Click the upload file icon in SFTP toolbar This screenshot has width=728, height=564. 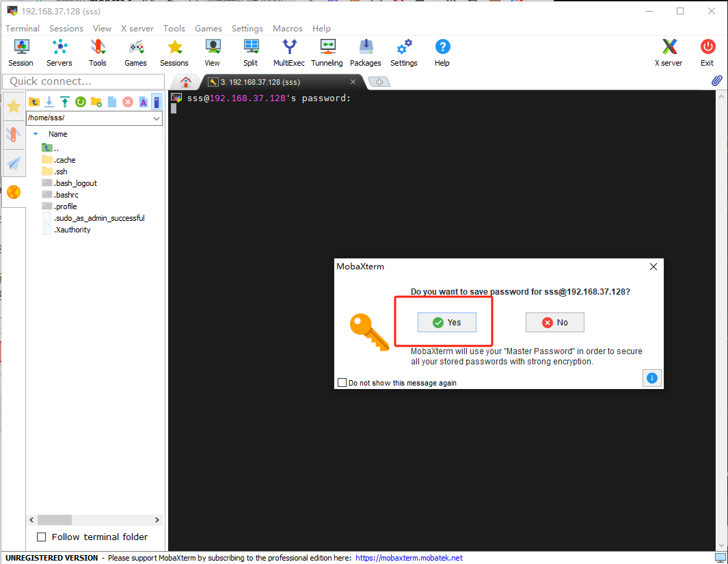[65, 102]
